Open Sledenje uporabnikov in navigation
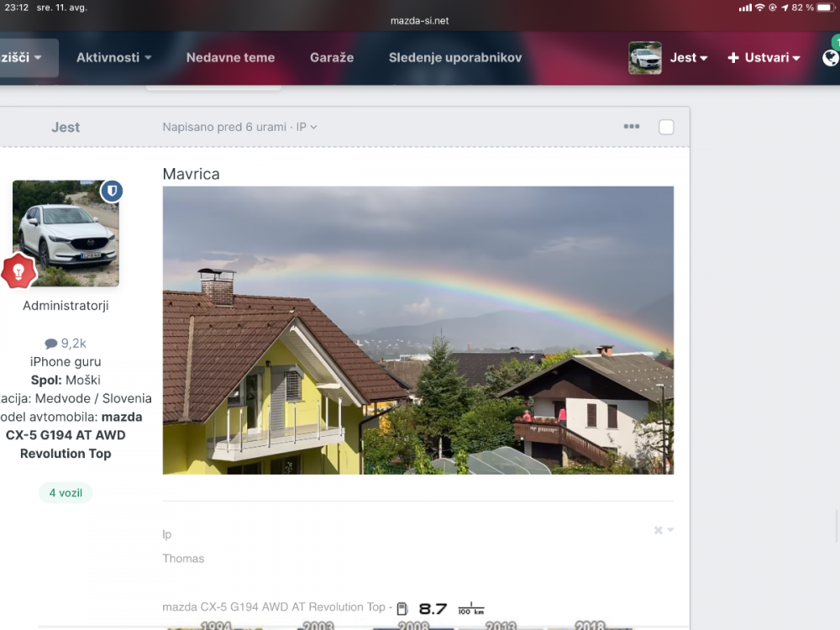This screenshot has width=840, height=630. 455,58
